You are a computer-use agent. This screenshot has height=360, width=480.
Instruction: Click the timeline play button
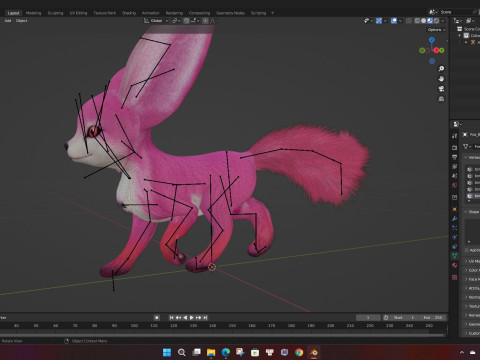[192, 317]
